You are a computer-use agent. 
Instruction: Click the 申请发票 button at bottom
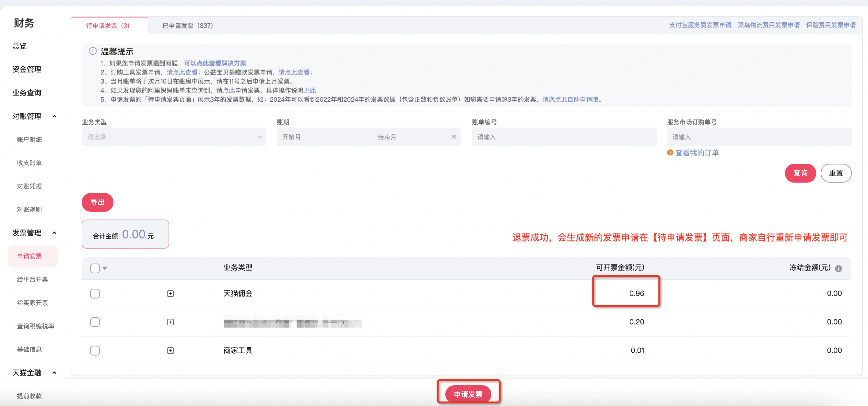click(468, 394)
